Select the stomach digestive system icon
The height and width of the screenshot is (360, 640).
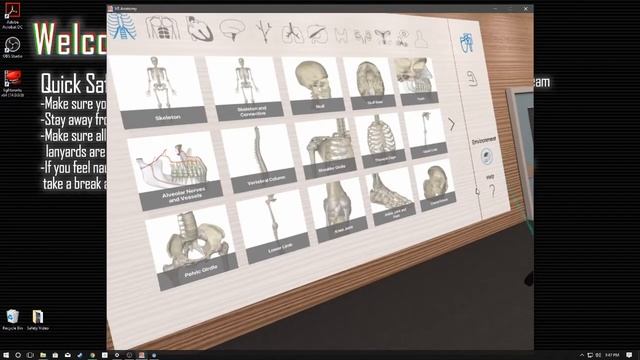318,34
